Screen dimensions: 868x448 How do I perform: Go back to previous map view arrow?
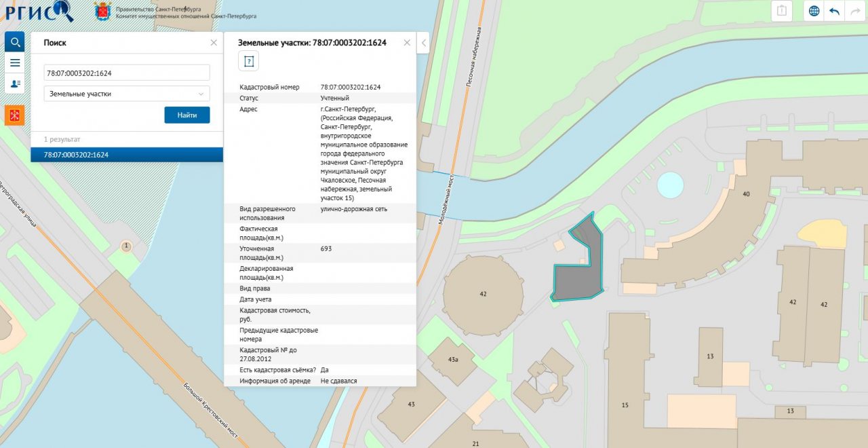pos(834,12)
